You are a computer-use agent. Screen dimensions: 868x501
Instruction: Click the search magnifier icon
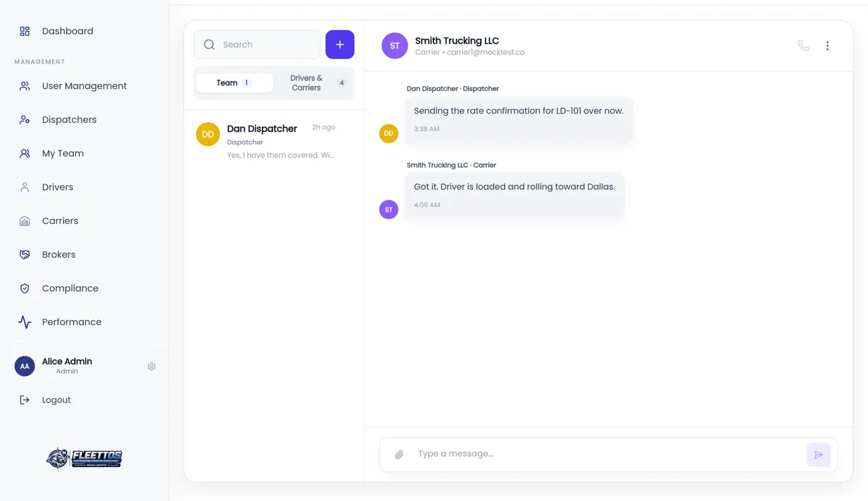pyautogui.click(x=209, y=45)
